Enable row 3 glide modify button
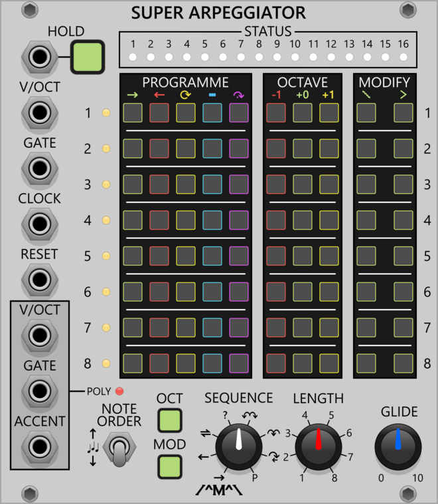This screenshot has width=438, height=504. pyautogui.click(x=366, y=184)
